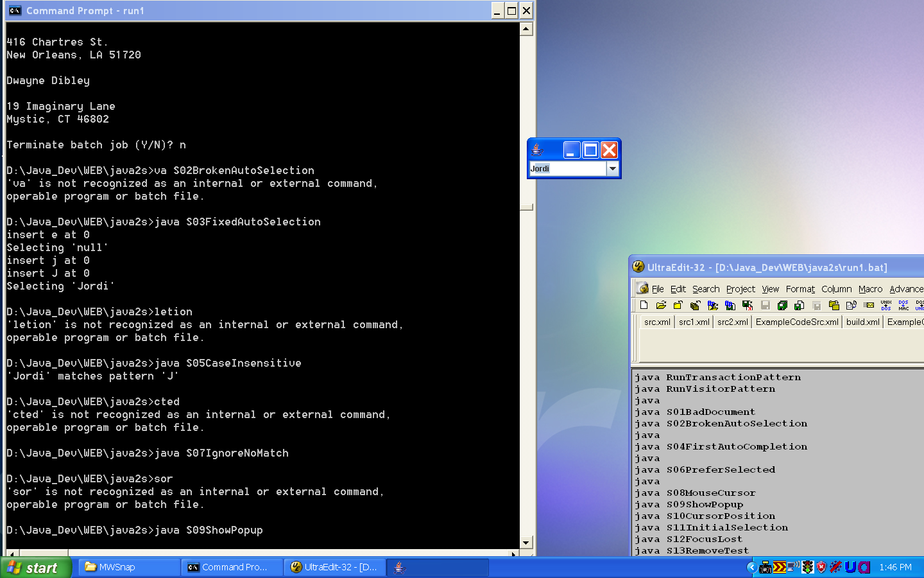Click the blue U tray icon
Viewport: 924px width, 578px height.
pyautogui.click(x=851, y=567)
